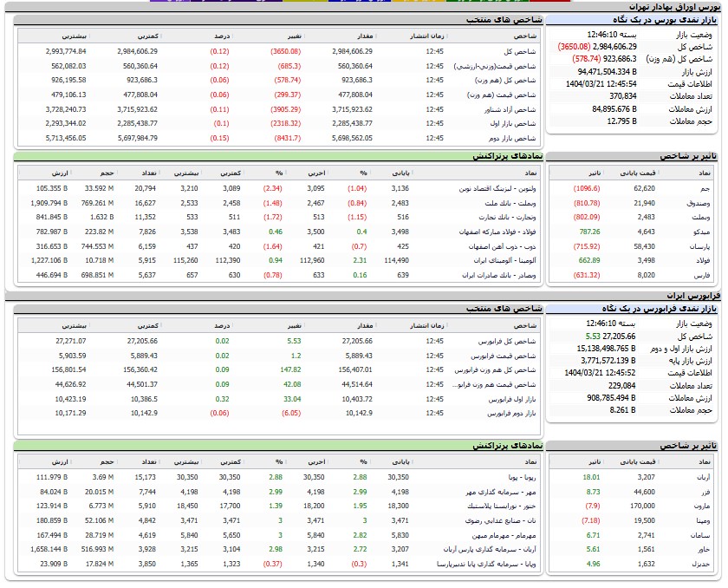728x588 pixels.
Task: Select "شاخص آزاد شناور" in bourse indices
Action: pyautogui.click(x=511, y=109)
